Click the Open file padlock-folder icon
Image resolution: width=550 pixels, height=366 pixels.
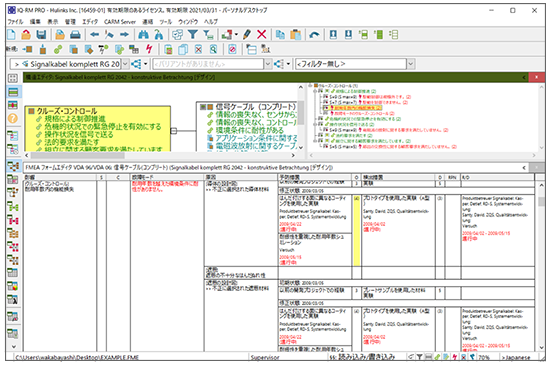tap(26, 34)
